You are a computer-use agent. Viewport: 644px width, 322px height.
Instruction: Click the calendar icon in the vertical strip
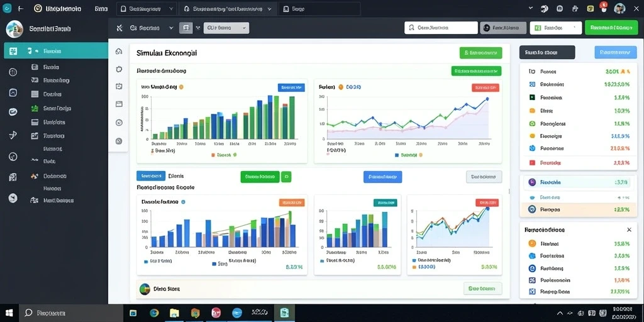[119, 86]
